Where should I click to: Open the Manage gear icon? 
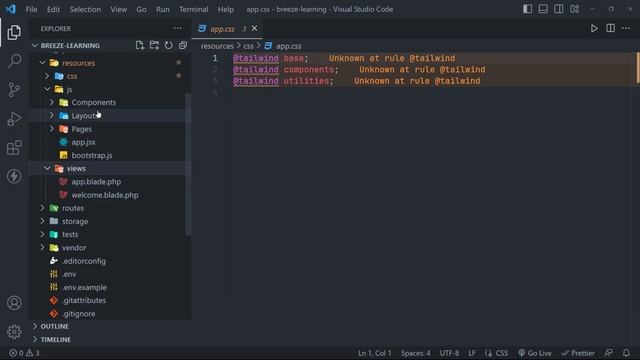point(14,331)
